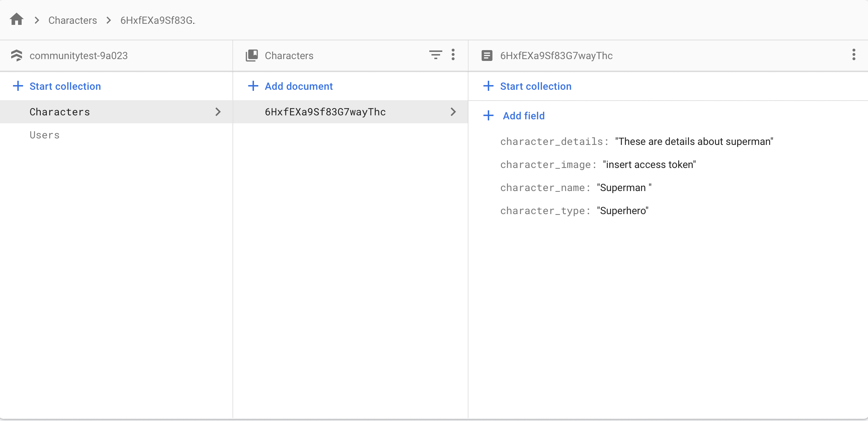
Task: Click first breadcrumb chevron after home icon
Action: 36,20
